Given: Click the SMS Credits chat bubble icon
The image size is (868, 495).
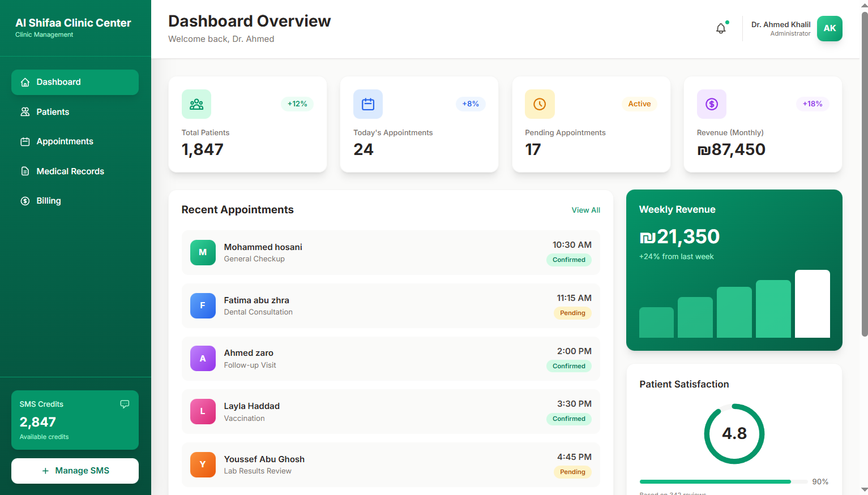Looking at the screenshot, I should click(125, 404).
